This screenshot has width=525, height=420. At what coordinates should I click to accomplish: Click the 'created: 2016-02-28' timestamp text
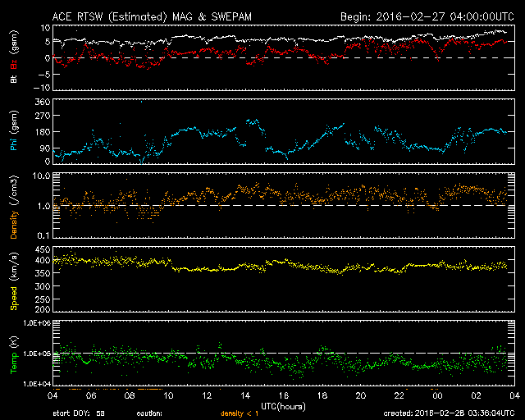coord(449,413)
